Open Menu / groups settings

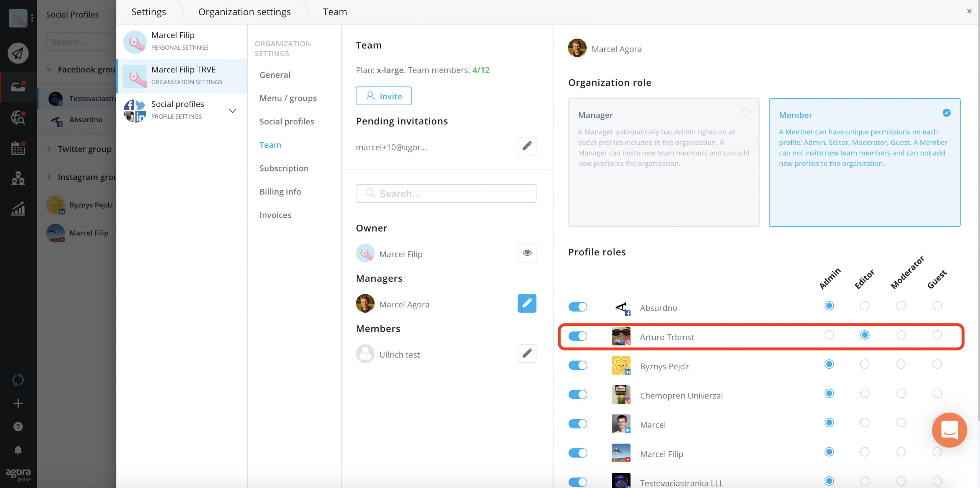pos(288,98)
